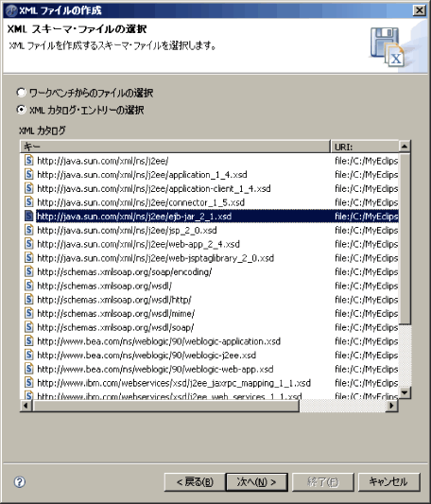Click schema icon beside weblogic-j2ee.xsd
This screenshot has width=431, height=504.
pyautogui.click(x=29, y=355)
